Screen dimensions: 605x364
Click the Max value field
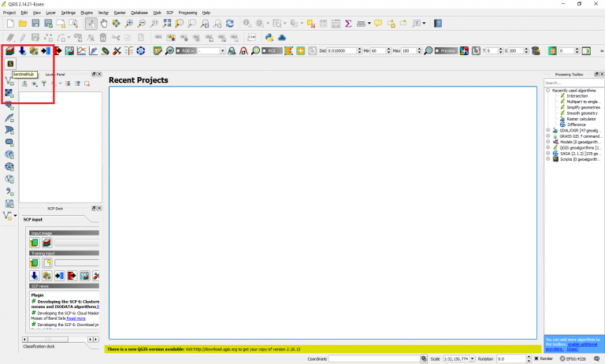tap(409, 51)
